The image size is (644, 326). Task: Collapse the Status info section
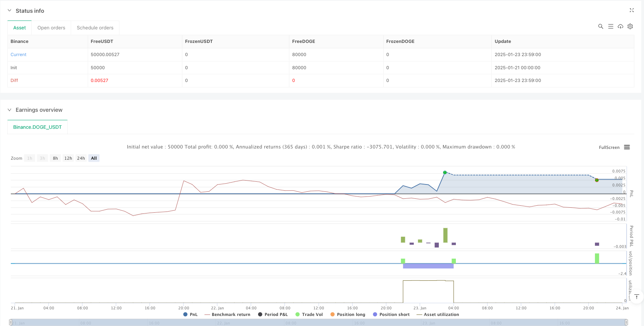click(10, 11)
